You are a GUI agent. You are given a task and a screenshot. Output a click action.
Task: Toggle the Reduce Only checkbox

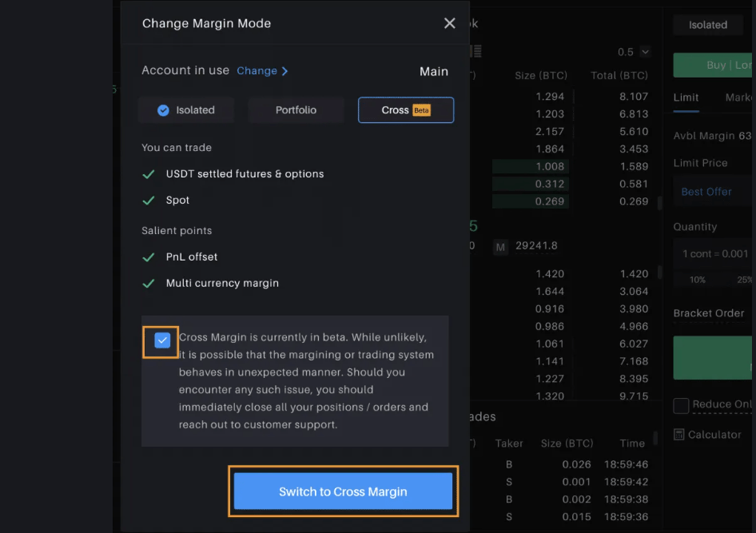[x=681, y=405]
